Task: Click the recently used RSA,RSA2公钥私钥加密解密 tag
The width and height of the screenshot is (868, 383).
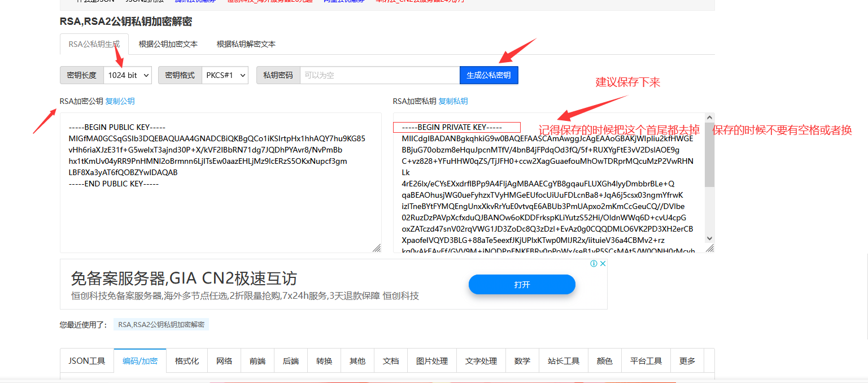Action: click(x=162, y=324)
